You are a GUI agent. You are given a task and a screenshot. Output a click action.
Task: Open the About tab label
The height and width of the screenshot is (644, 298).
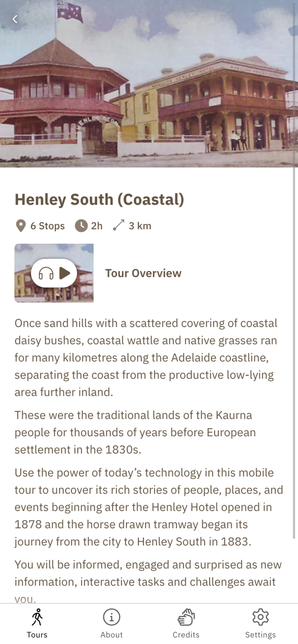coord(112,635)
